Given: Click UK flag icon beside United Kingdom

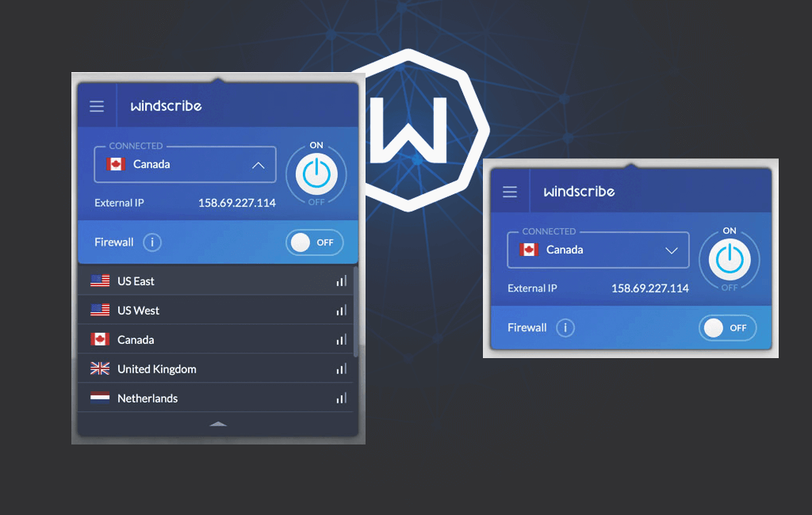Looking at the screenshot, I should (x=100, y=368).
